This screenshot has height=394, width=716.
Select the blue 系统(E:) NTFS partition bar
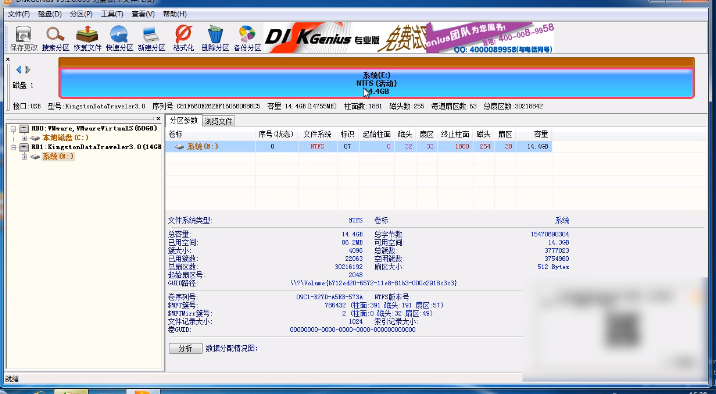pyautogui.click(x=377, y=83)
